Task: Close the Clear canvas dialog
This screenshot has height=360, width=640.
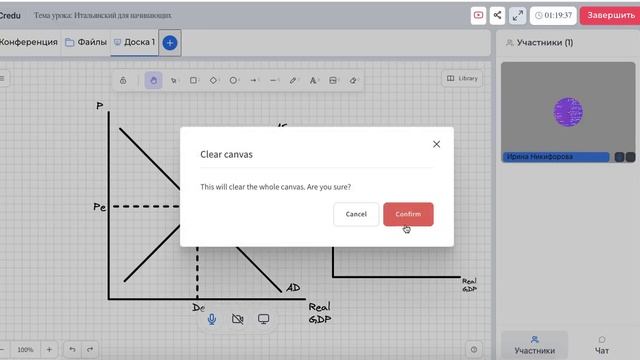Action: click(436, 144)
